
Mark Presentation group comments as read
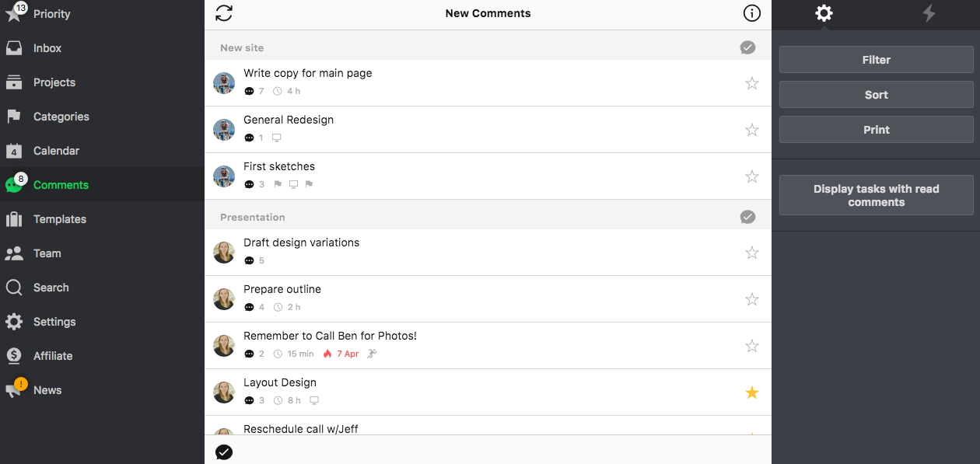tap(747, 217)
